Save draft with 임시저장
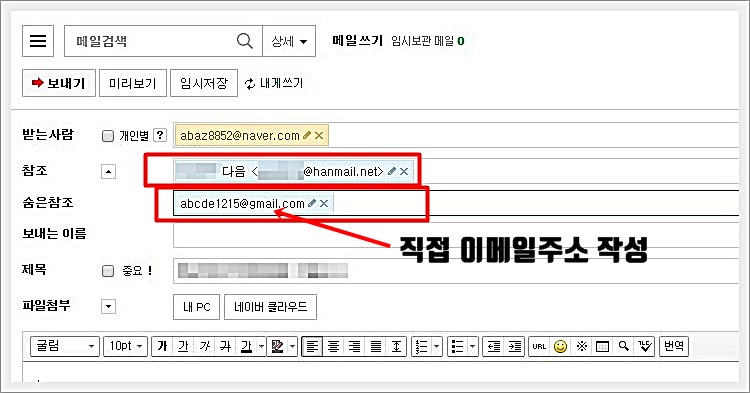This screenshot has height=393, width=750. point(204,83)
